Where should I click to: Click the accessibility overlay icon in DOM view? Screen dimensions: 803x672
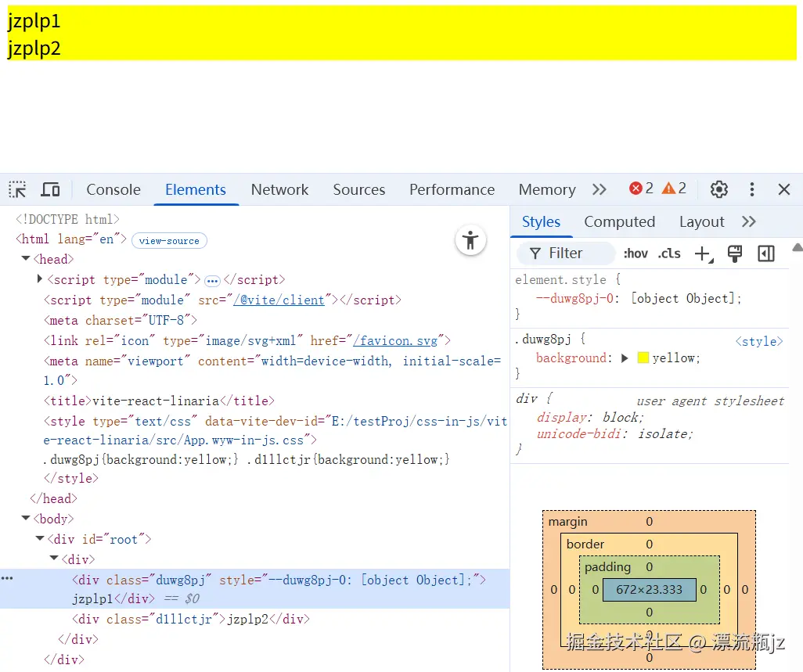tap(470, 240)
